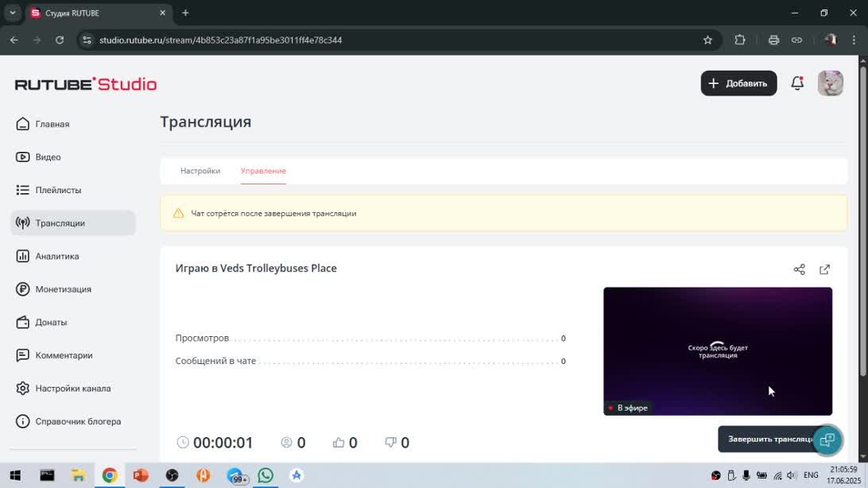868x488 pixels.
Task: Open PowerPoint from the taskbar
Action: 141,475
